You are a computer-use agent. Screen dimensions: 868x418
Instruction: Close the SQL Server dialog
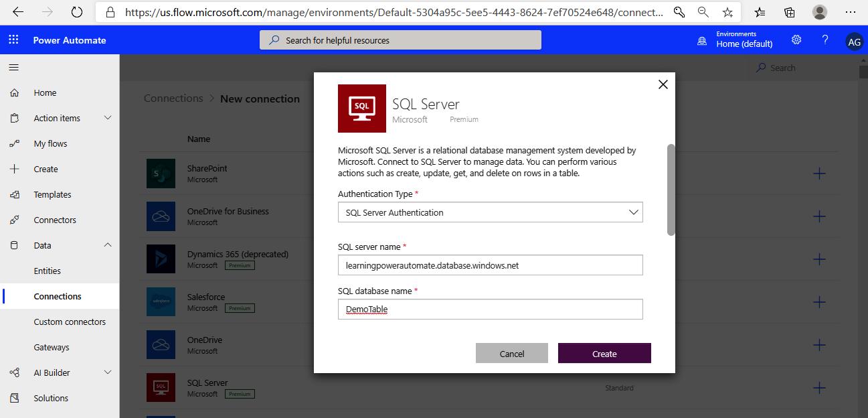click(663, 84)
